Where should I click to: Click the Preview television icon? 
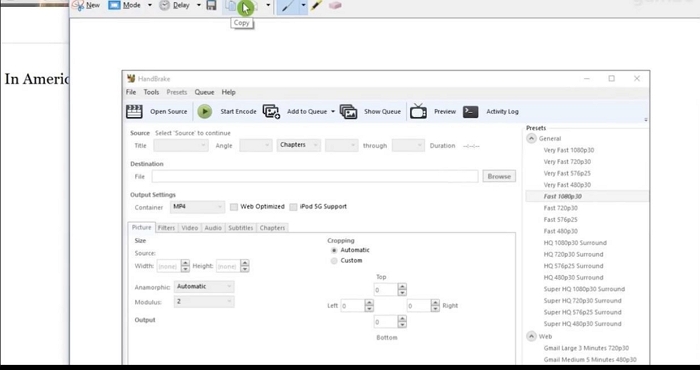(418, 112)
